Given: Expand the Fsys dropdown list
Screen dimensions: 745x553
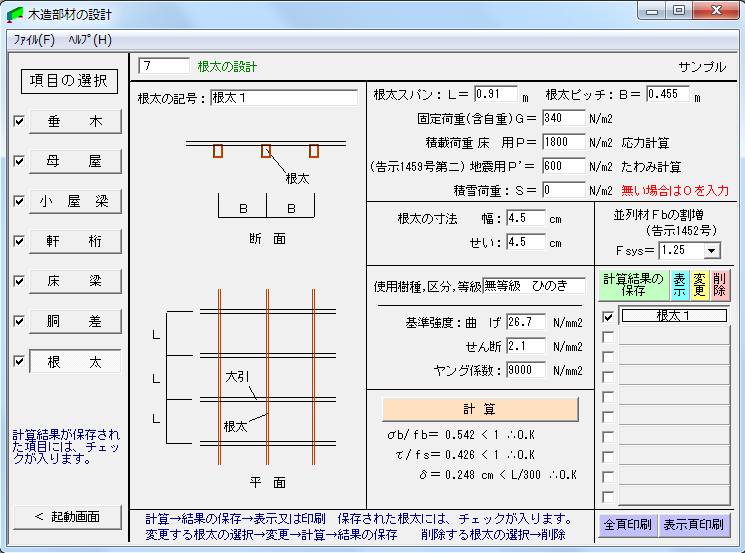Looking at the screenshot, I should click(x=711, y=251).
